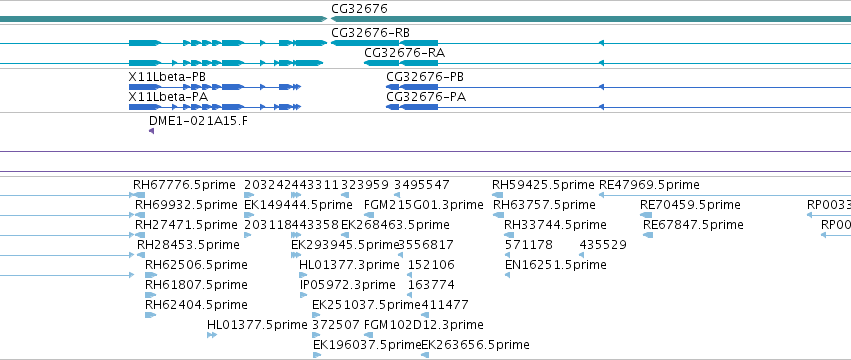Select the X11Lbeta-PA protein feature

(214, 107)
